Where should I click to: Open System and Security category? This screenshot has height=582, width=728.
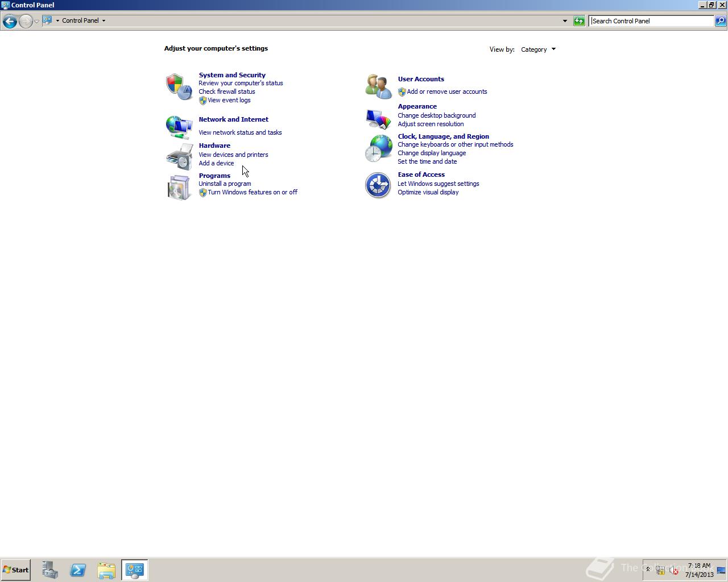pyautogui.click(x=232, y=75)
